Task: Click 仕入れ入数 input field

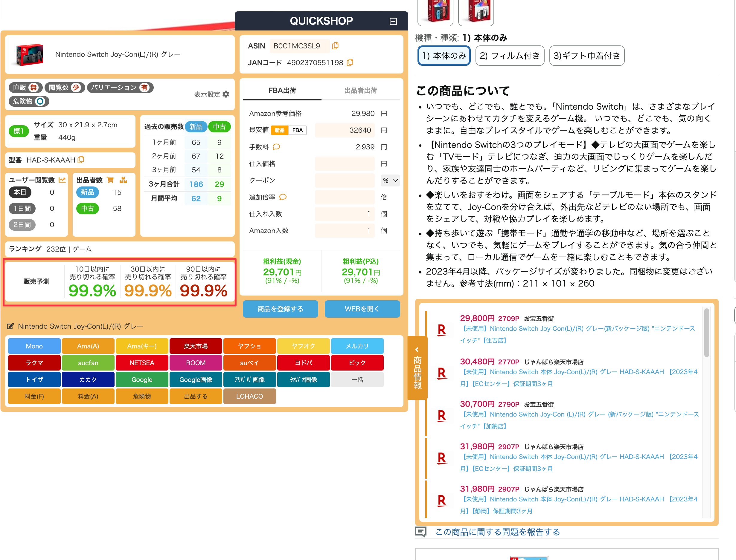Action: [x=345, y=214]
